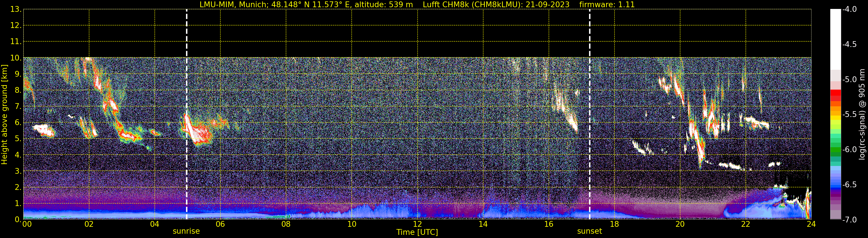This screenshot has height=238, width=868.
Task: Click the '04' time axis tick label
Action: pos(155,224)
